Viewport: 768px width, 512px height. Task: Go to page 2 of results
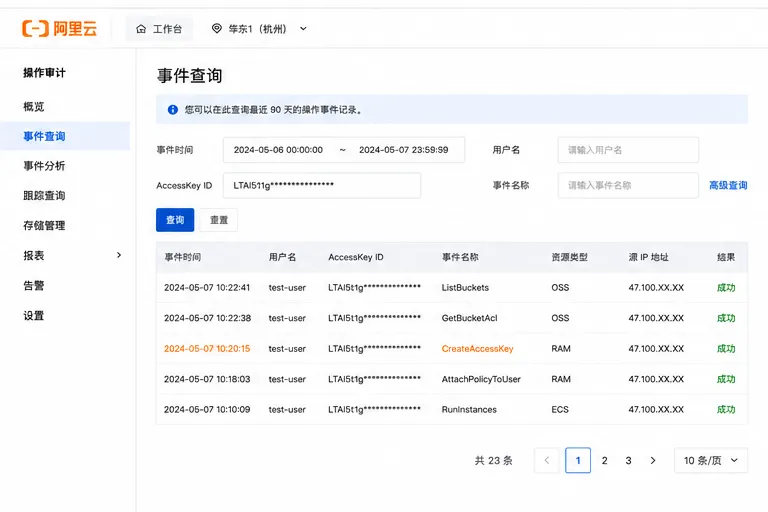pyautogui.click(x=604, y=461)
